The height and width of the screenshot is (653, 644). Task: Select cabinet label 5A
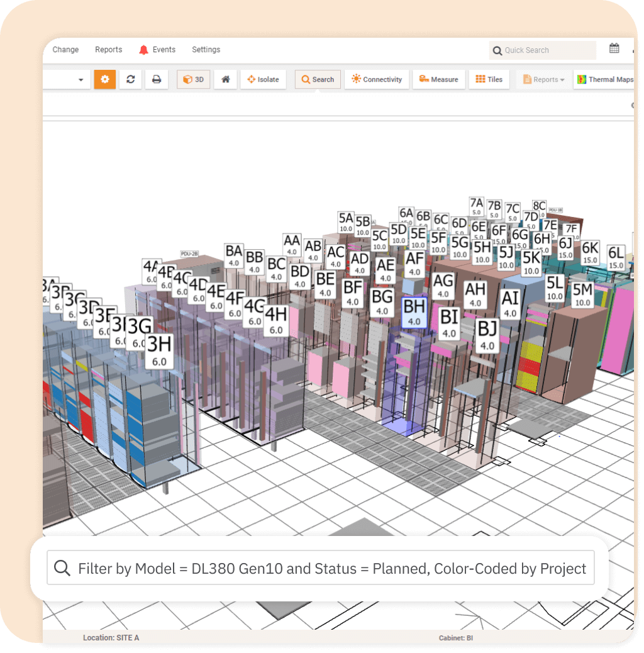(x=345, y=223)
